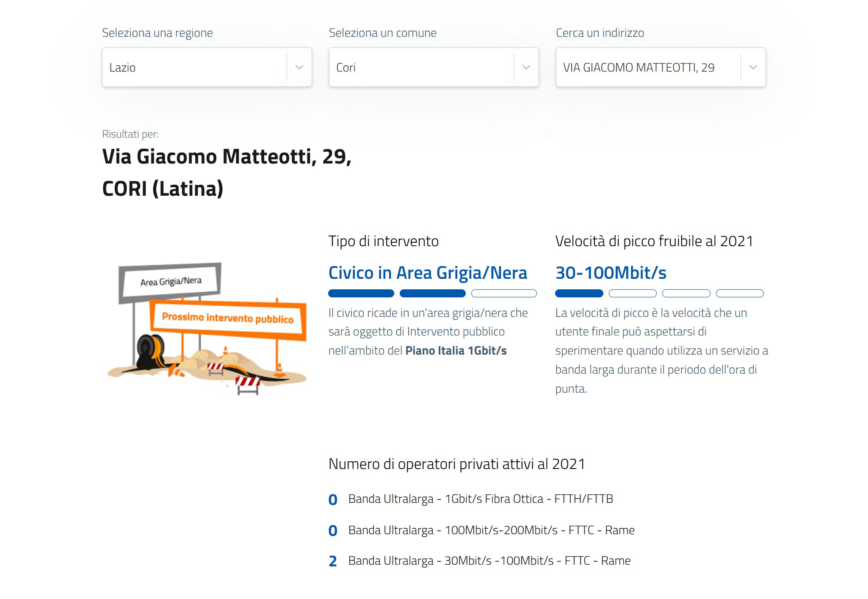Click the 100Mbit/s-200Mbit/s FTTC Rame row
The width and height of the screenshot is (868, 599).
coord(491,530)
